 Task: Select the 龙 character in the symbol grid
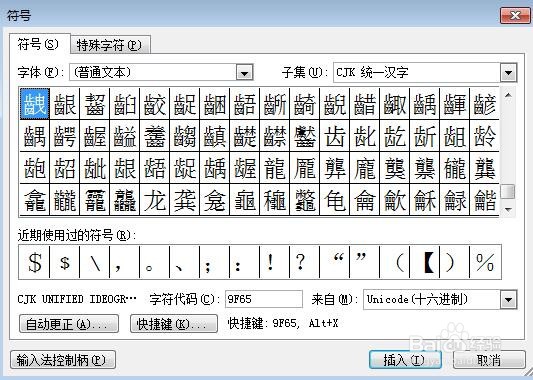click(155, 200)
